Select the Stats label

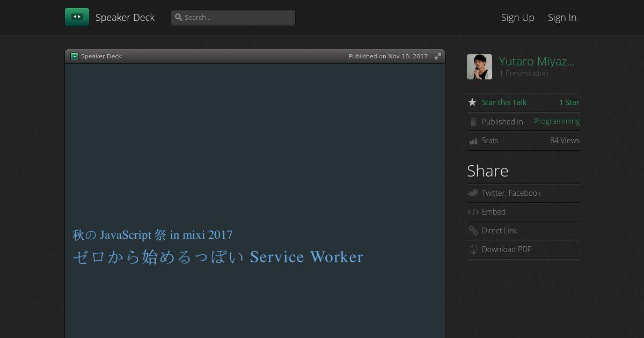(490, 141)
